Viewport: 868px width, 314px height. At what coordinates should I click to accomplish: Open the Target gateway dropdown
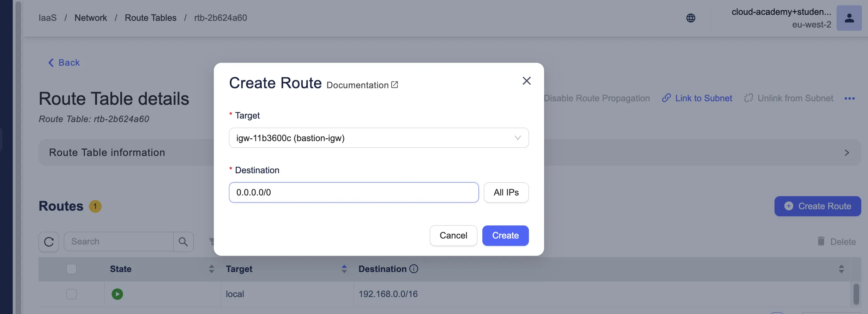point(378,138)
